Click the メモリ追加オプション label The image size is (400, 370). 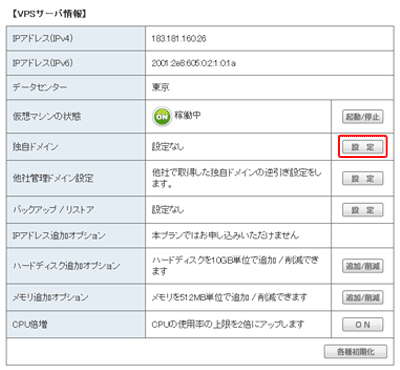(50, 297)
